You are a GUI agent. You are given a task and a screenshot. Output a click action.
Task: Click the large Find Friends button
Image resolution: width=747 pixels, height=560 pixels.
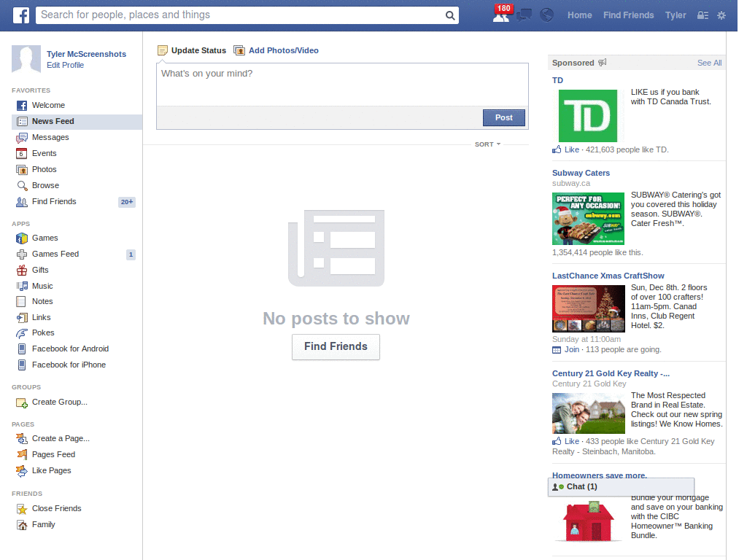(336, 346)
